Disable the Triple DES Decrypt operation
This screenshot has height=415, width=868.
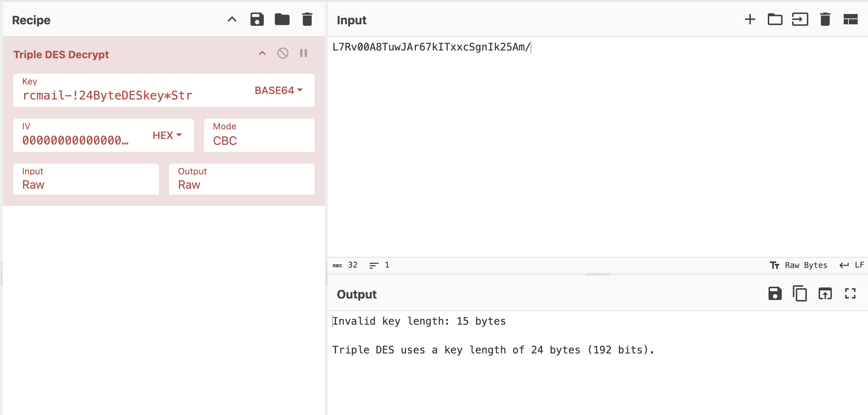click(x=283, y=53)
